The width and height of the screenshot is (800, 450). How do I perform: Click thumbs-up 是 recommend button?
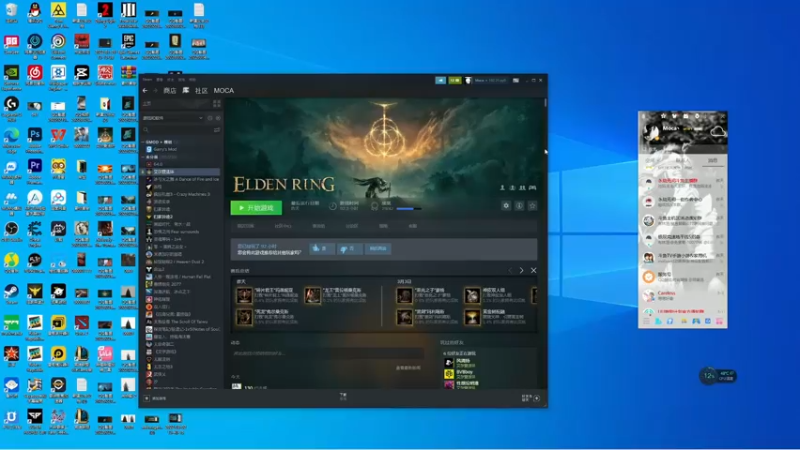point(321,248)
